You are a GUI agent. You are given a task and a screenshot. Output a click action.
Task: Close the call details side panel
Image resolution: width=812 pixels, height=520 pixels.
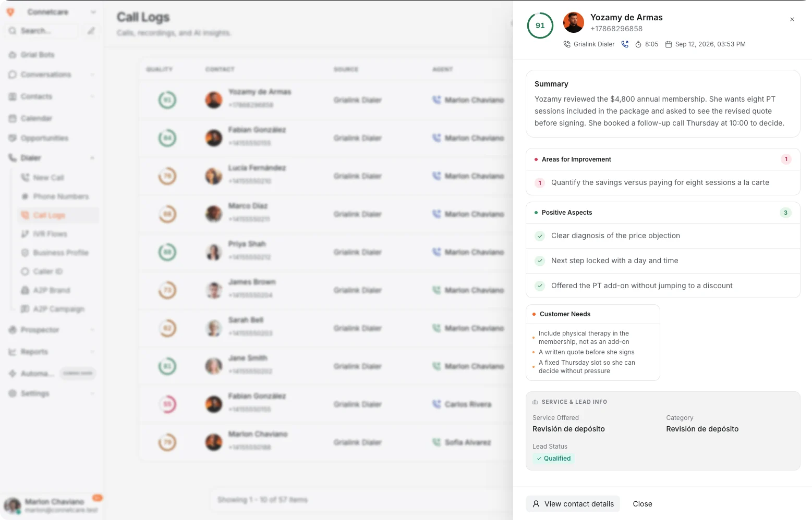pos(792,19)
